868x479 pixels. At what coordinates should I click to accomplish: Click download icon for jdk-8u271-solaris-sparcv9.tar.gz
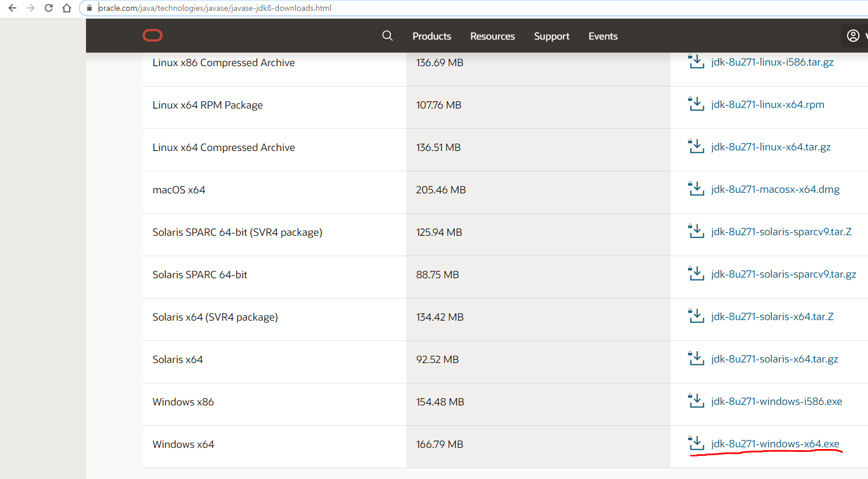(696, 273)
